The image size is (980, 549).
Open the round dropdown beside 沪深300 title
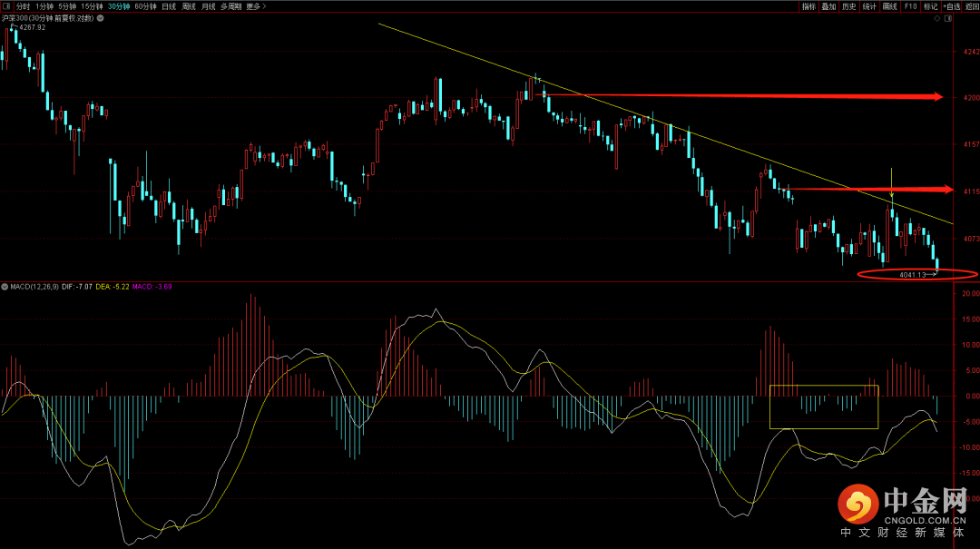pyautogui.click(x=100, y=18)
